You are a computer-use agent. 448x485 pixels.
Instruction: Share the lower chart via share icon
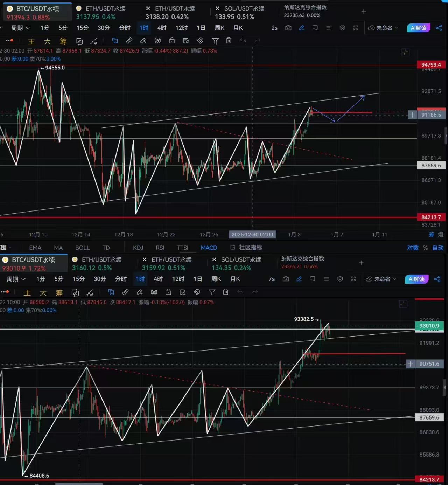coord(437,279)
